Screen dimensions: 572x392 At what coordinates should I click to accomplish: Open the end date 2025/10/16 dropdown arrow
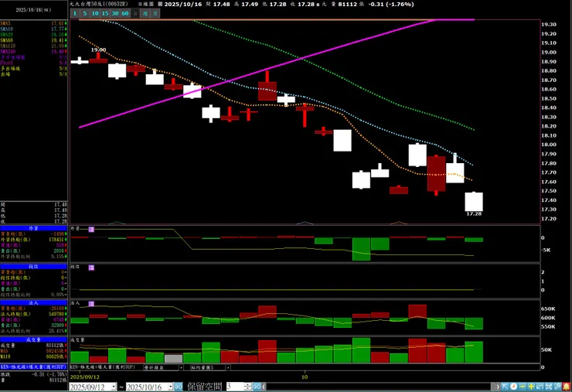point(170,387)
